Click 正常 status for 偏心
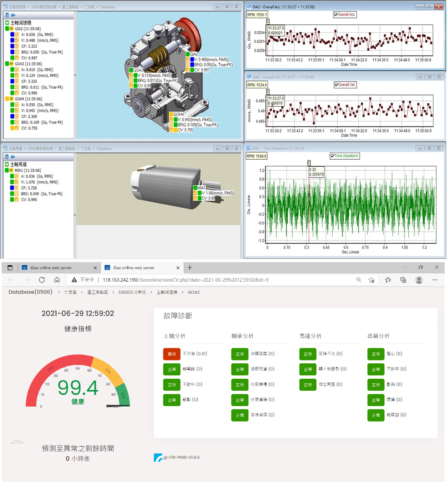The width and height of the screenshot is (448, 482). pyautogui.click(x=376, y=354)
